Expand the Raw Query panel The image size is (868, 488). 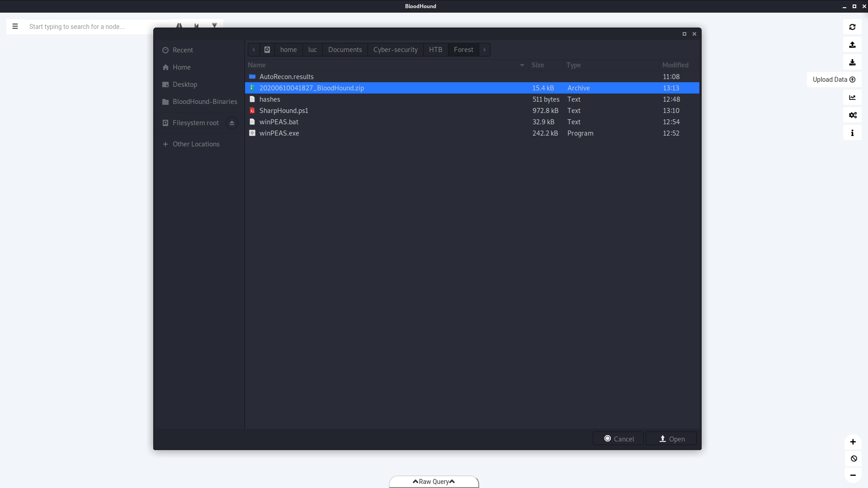434,482
